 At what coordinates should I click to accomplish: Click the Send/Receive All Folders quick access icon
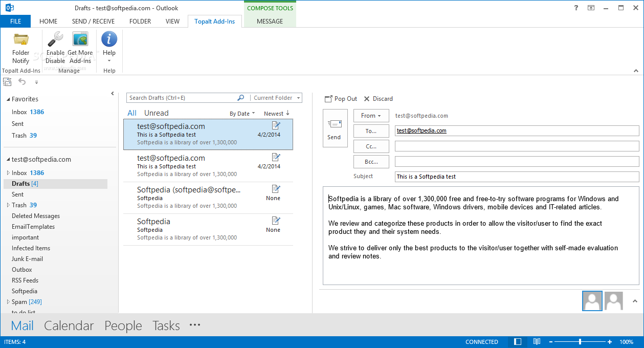tap(7, 82)
